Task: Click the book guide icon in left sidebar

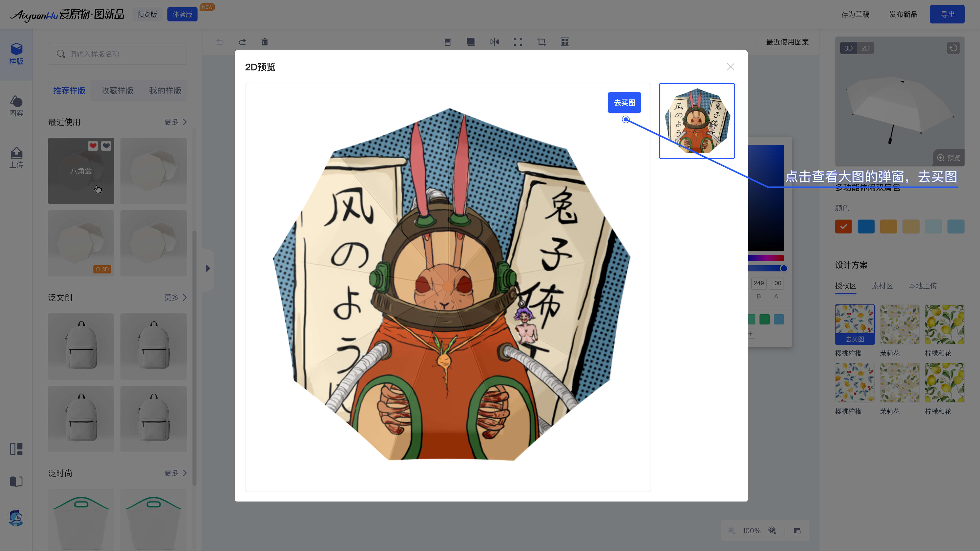Action: (x=16, y=481)
